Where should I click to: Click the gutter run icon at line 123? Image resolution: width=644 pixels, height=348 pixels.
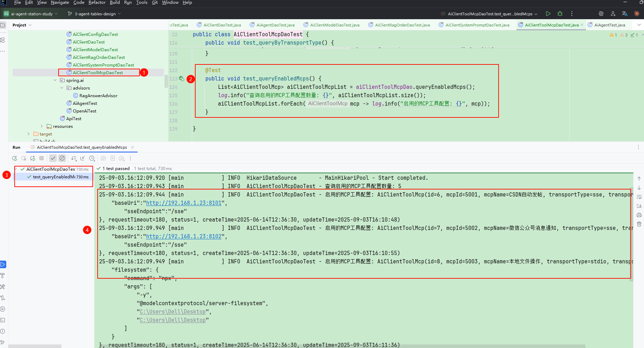pyautogui.click(x=181, y=79)
